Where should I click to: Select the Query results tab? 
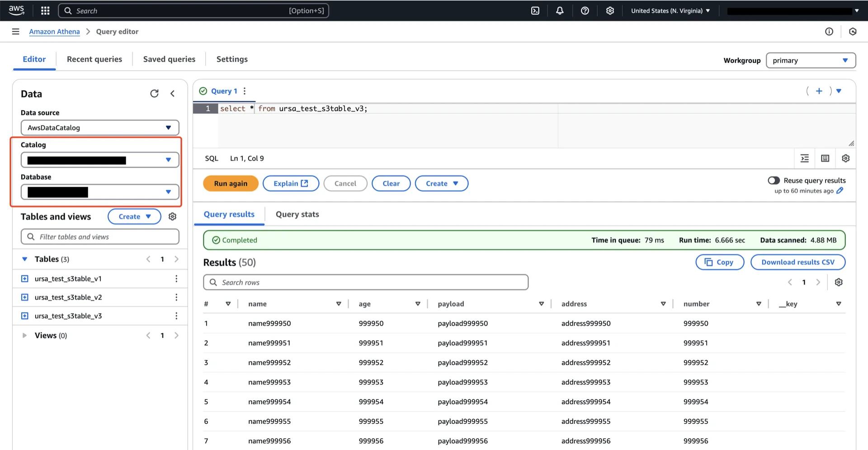[x=229, y=215]
